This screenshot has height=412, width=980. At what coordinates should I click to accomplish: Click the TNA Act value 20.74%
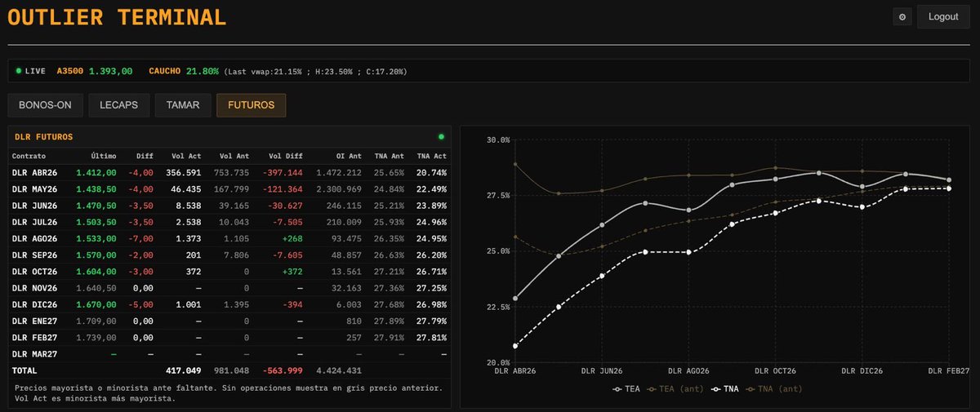click(x=431, y=173)
